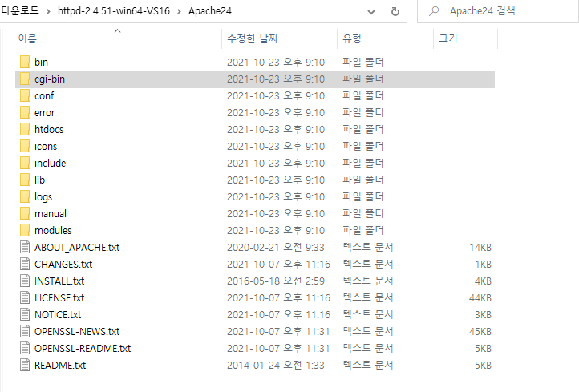This screenshot has height=392, width=579.
Task: Select the INSTALL.txt document icon
Action: [25, 281]
